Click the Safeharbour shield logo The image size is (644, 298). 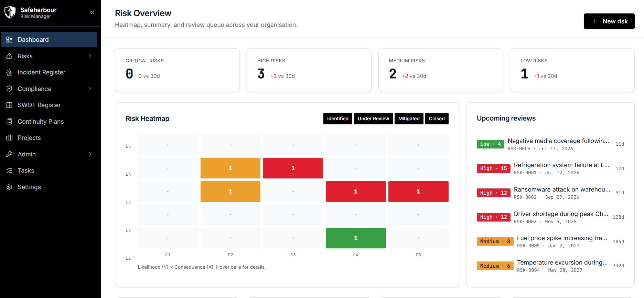point(10,12)
